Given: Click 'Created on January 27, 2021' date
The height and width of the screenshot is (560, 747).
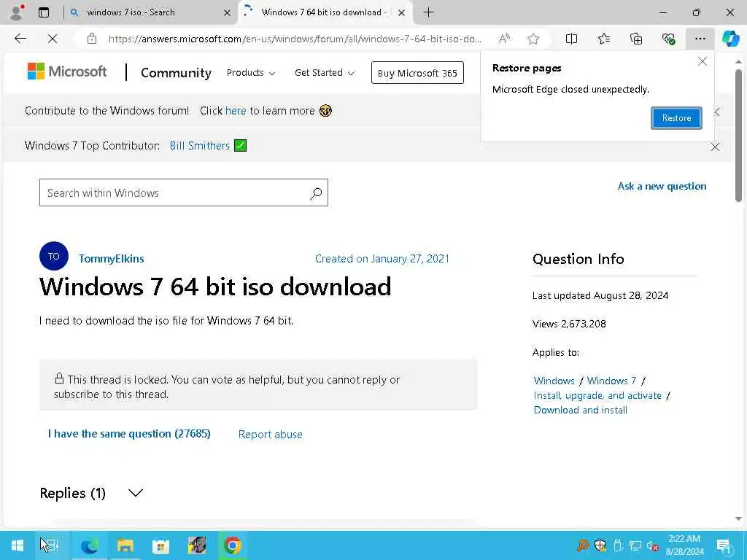Looking at the screenshot, I should click(382, 259).
